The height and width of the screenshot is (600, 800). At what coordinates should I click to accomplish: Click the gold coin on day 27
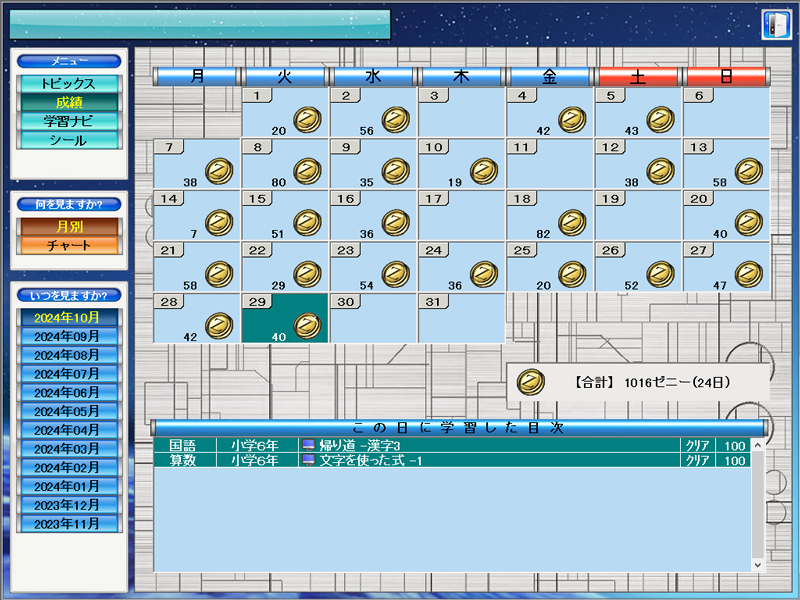pos(747,273)
